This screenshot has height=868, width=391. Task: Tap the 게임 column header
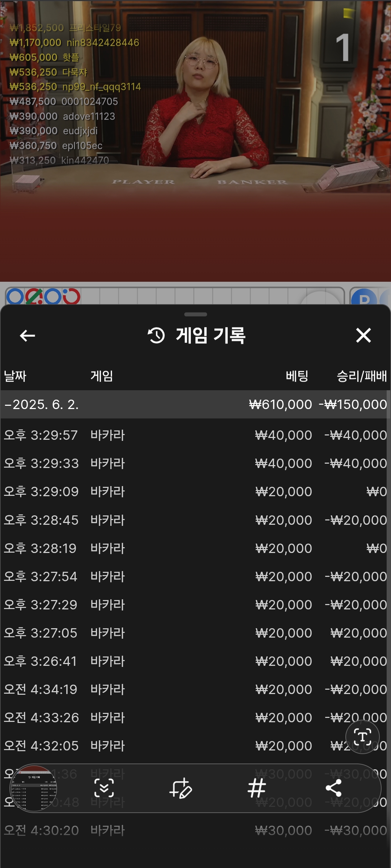(102, 376)
